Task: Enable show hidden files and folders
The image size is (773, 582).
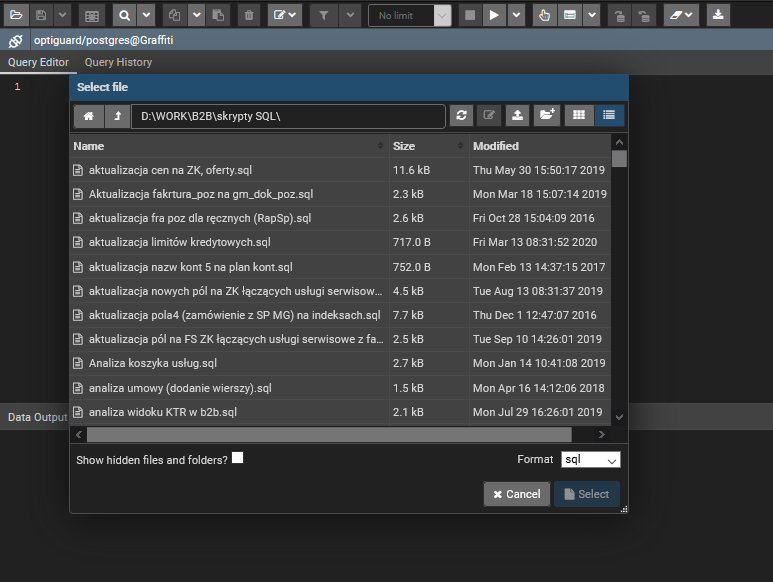Action: 237,458
